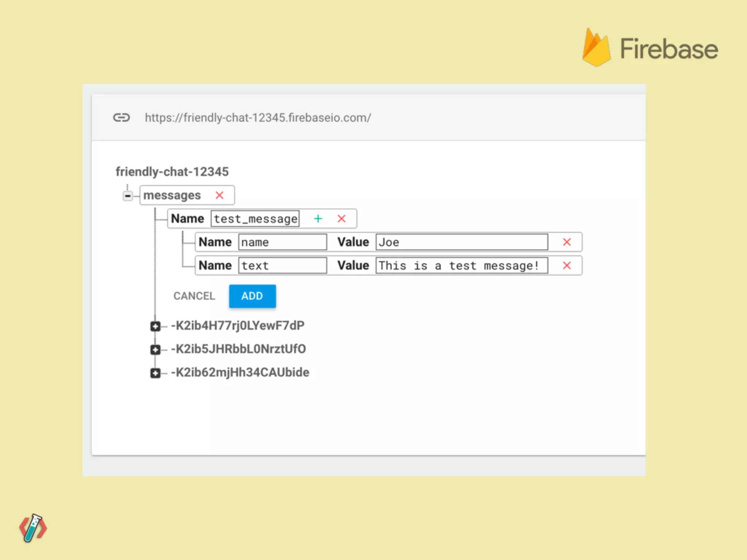Click the test tube codelab icon

(33, 528)
